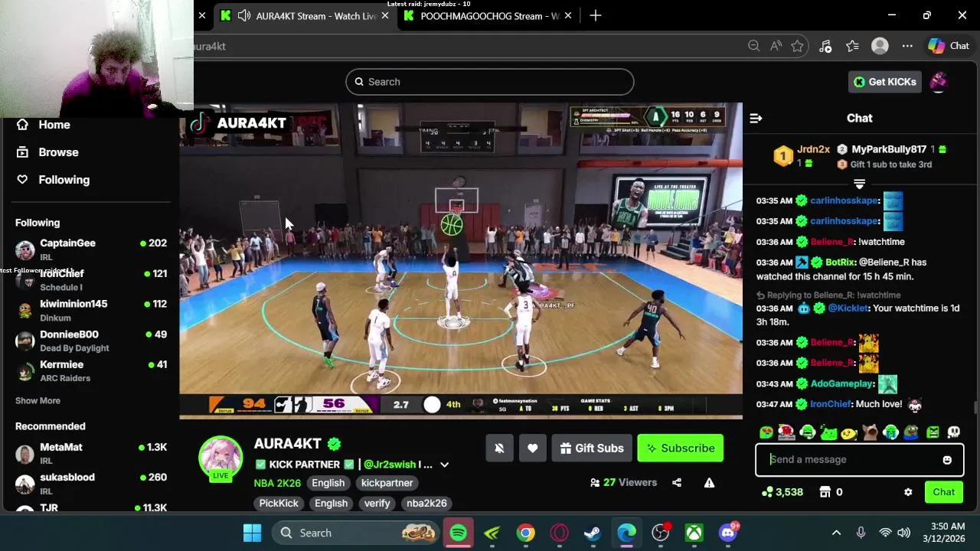This screenshot has height=551, width=980.
Task: Open taskbar volume speaker control
Action: [x=903, y=533]
